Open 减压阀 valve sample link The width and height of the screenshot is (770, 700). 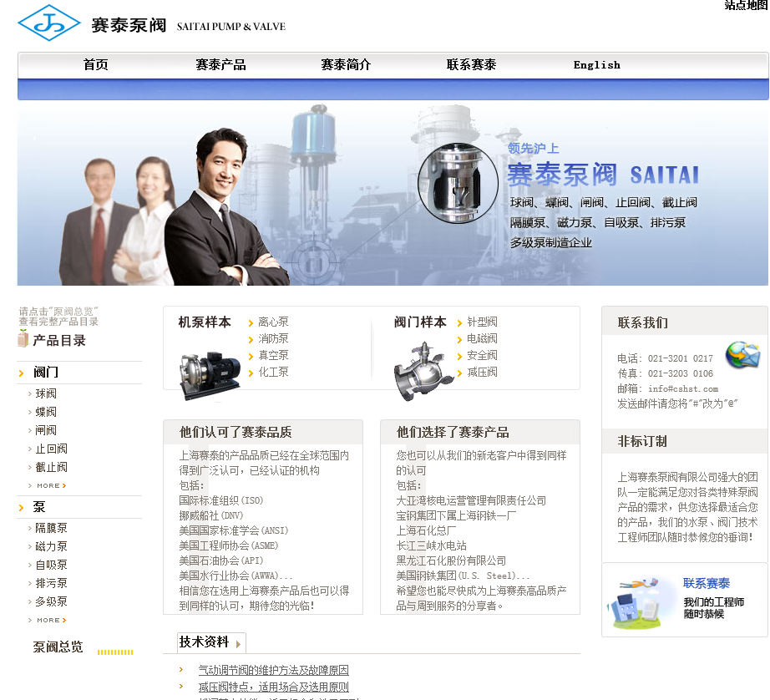pyautogui.click(x=482, y=372)
